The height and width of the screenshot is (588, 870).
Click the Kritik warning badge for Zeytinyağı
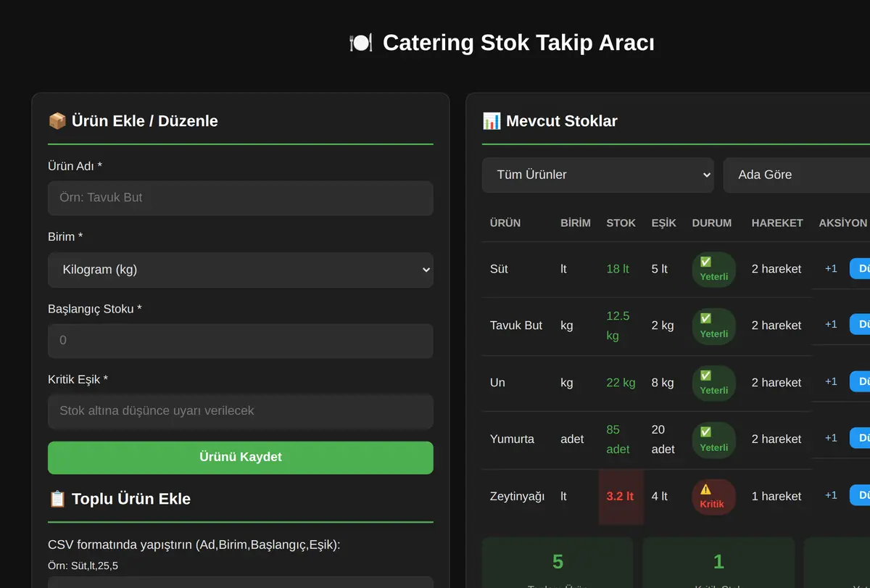pos(714,497)
